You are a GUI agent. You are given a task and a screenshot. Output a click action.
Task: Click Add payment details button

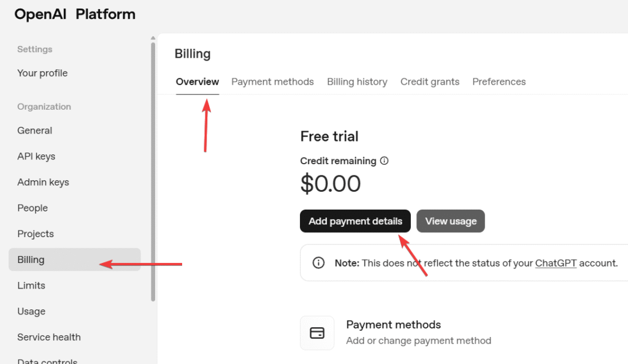355,221
